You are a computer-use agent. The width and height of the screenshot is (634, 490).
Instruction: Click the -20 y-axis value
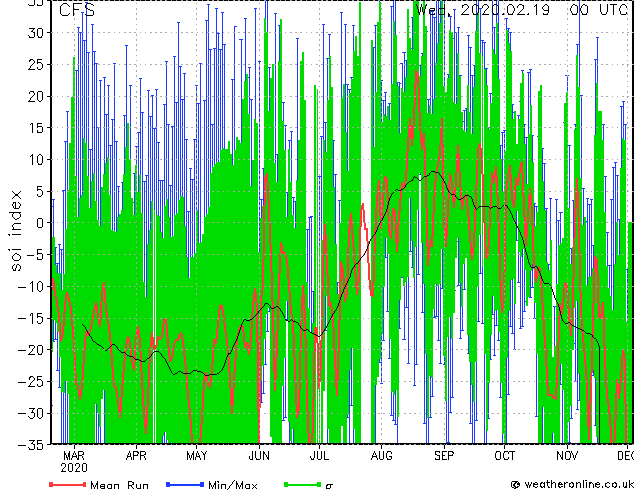(x=31, y=350)
